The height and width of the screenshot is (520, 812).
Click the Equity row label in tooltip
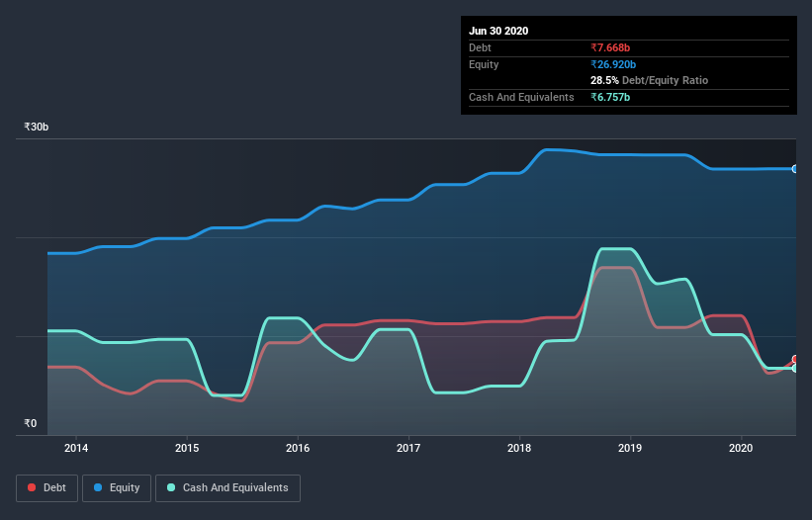(484, 64)
